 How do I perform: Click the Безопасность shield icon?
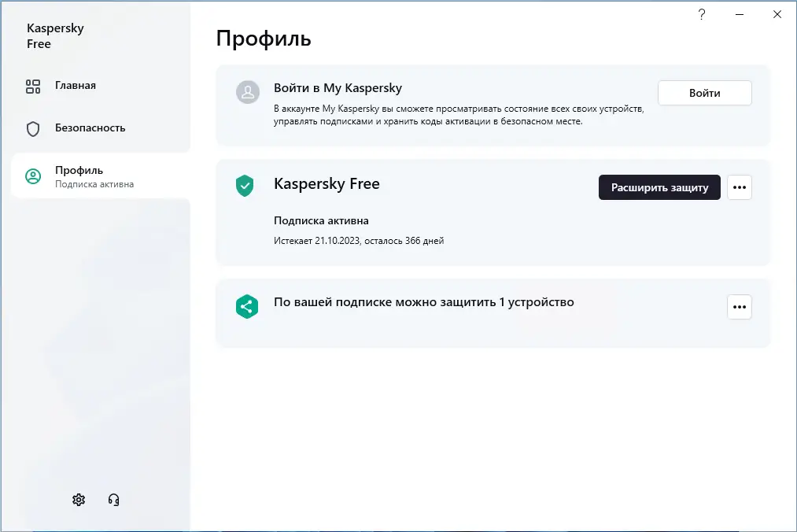pyautogui.click(x=33, y=128)
